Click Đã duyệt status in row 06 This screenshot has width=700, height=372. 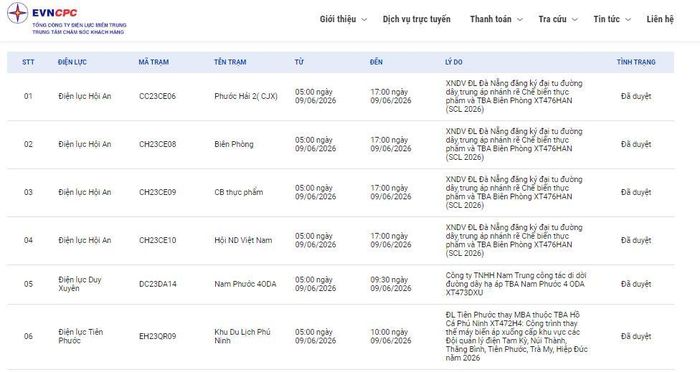point(636,336)
